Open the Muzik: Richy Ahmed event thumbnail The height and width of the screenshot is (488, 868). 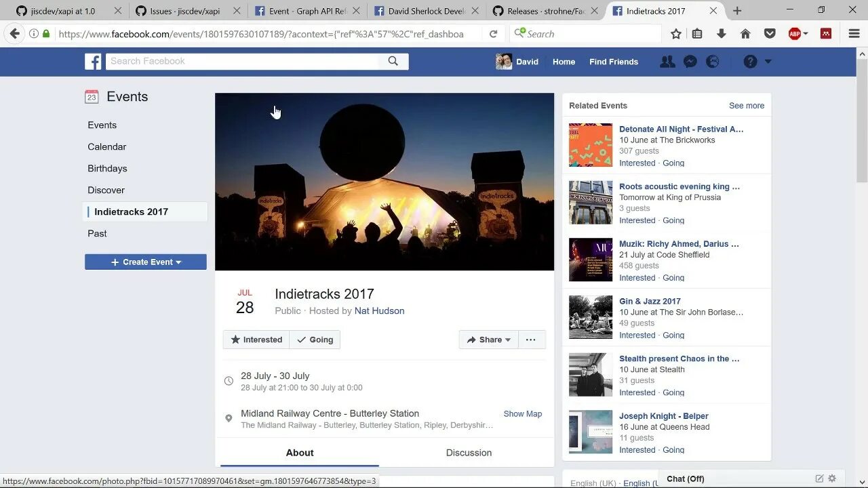tap(590, 260)
